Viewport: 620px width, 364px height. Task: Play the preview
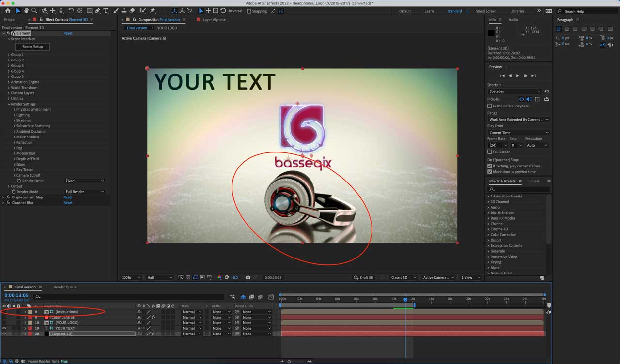tap(518, 76)
